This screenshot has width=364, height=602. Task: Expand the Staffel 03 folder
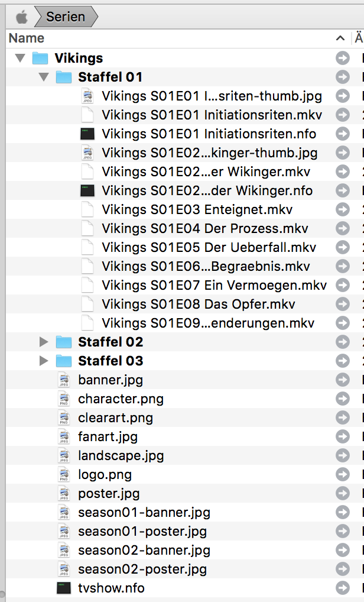coord(44,361)
